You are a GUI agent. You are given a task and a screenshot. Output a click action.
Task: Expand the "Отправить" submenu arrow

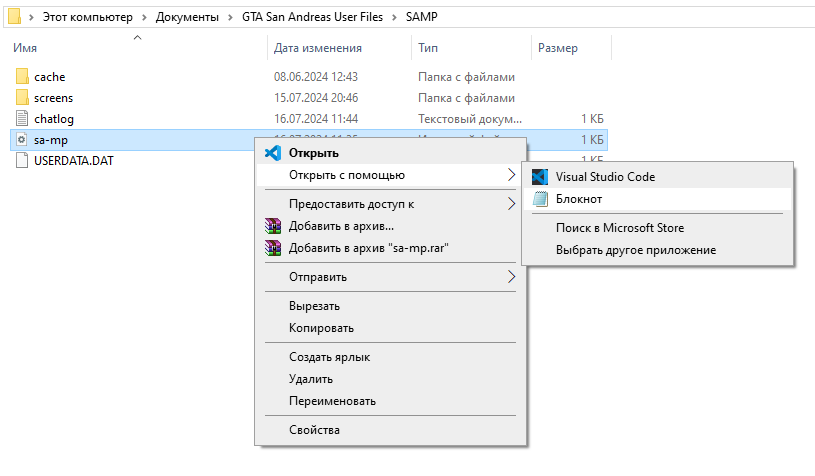511,277
